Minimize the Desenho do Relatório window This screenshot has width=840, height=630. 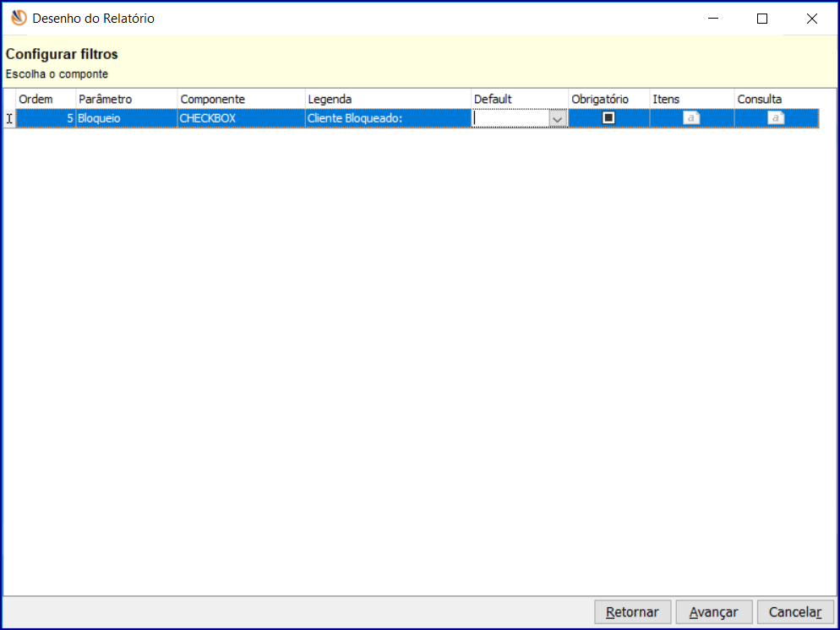point(713,19)
